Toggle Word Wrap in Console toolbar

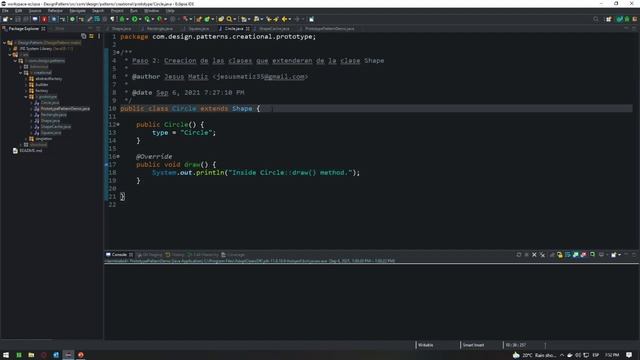coord(568,255)
